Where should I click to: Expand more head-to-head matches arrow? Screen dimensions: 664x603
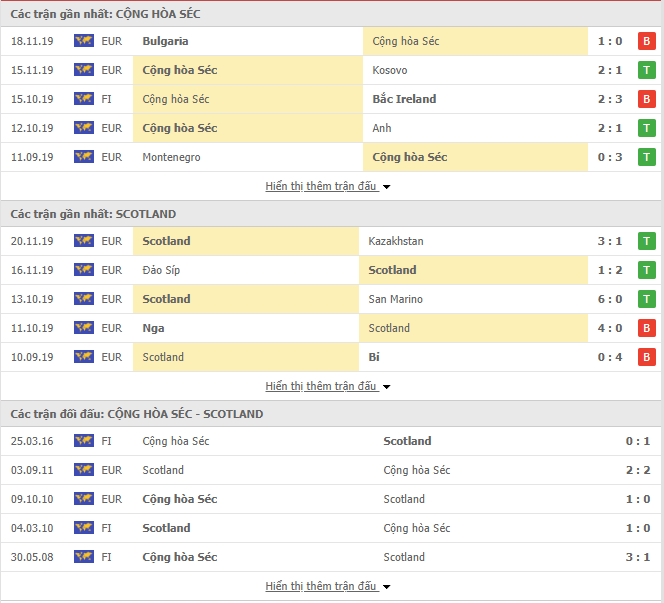click(386, 587)
